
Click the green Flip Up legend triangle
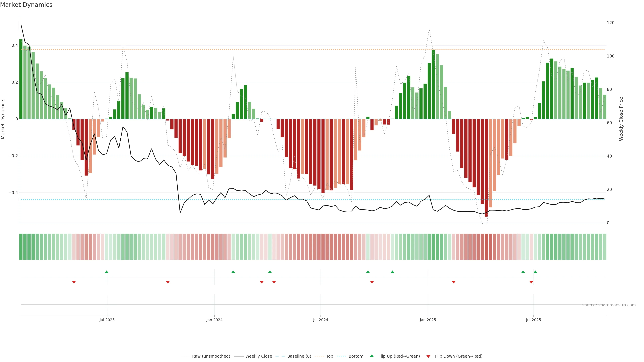(x=371, y=356)
